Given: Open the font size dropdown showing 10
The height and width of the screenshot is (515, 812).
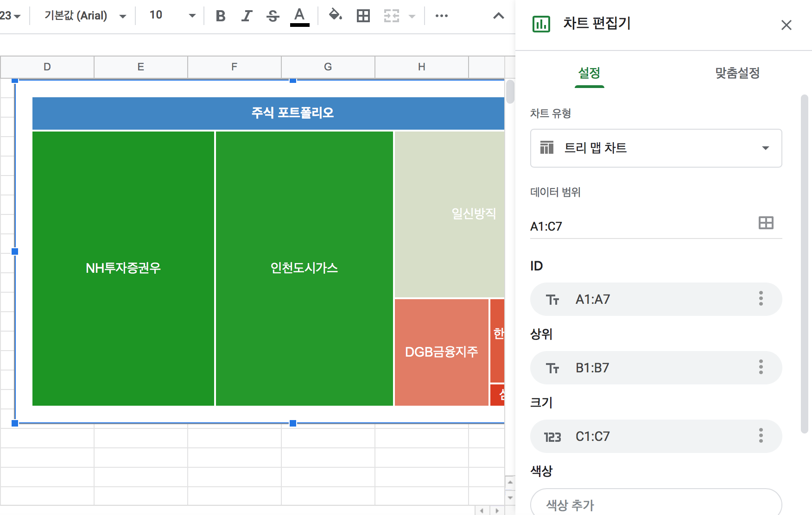Looking at the screenshot, I should [172, 16].
